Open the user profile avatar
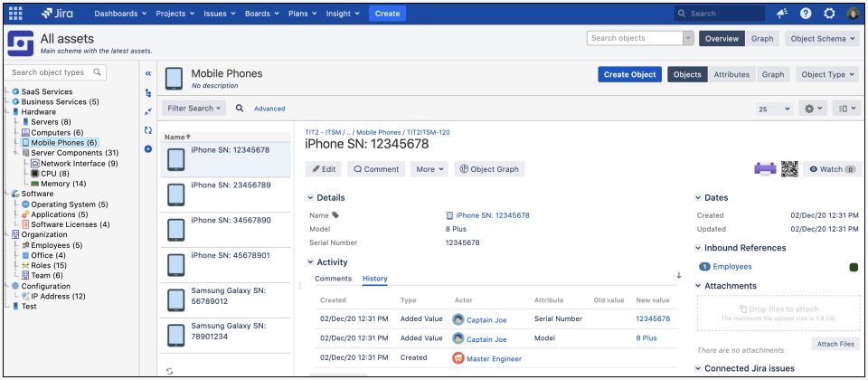This screenshot has width=868, height=380. (x=853, y=14)
